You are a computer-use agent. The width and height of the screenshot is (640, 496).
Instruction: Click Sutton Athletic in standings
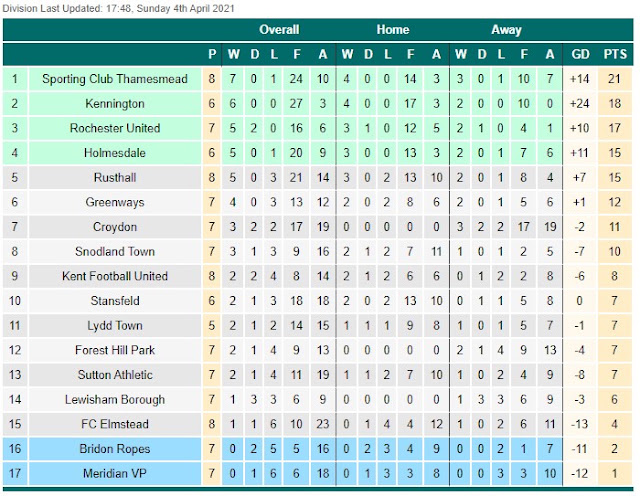(115, 375)
